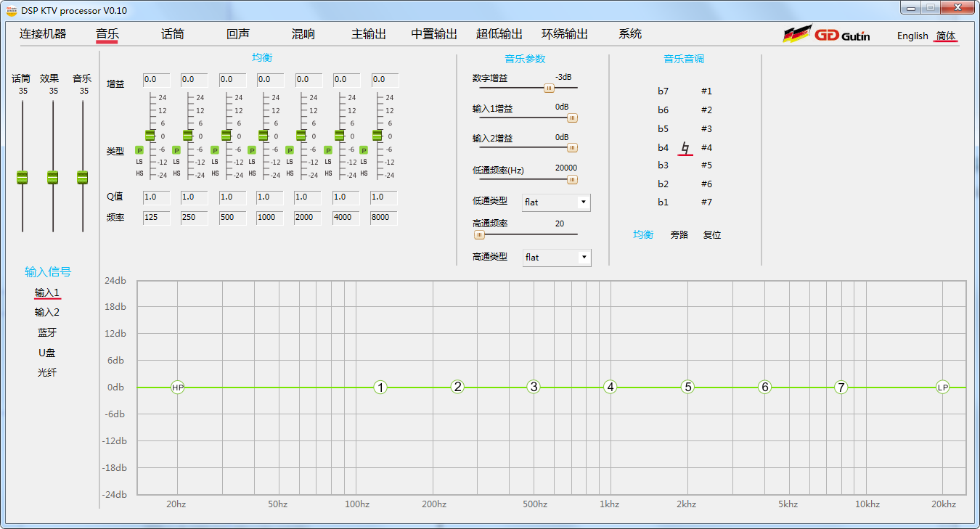The height and width of the screenshot is (529, 980).
Task: Open the 系统 tab
Action: coord(630,34)
